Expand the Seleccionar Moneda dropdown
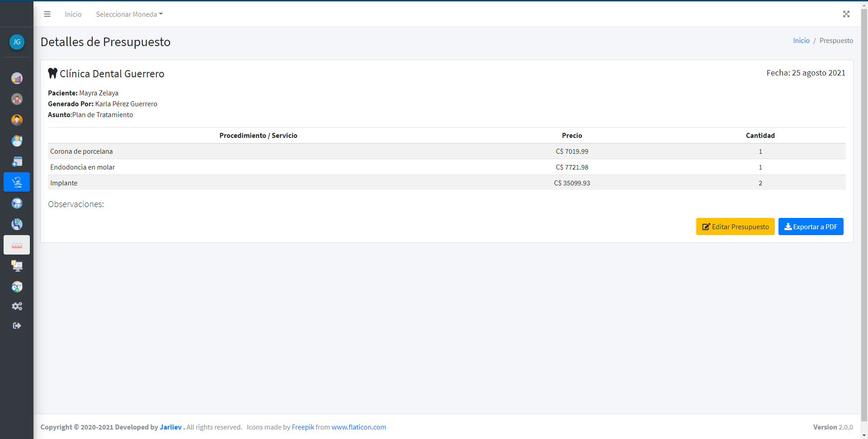This screenshot has width=868, height=439. [129, 14]
